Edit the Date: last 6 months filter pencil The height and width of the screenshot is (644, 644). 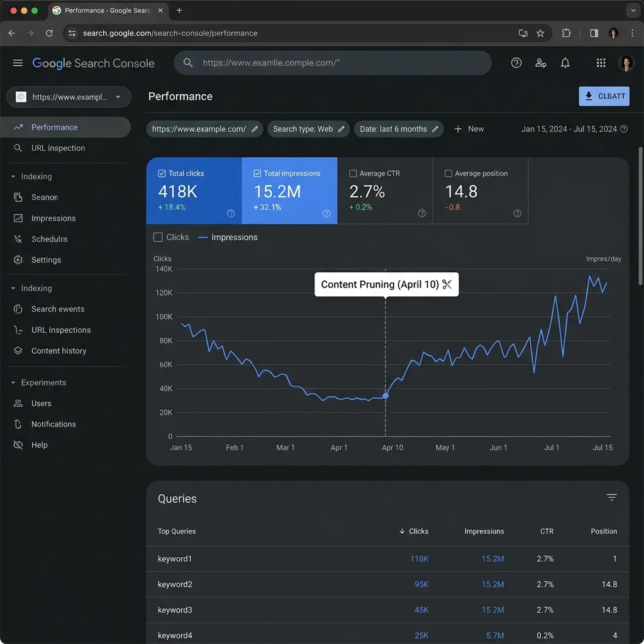coord(435,129)
